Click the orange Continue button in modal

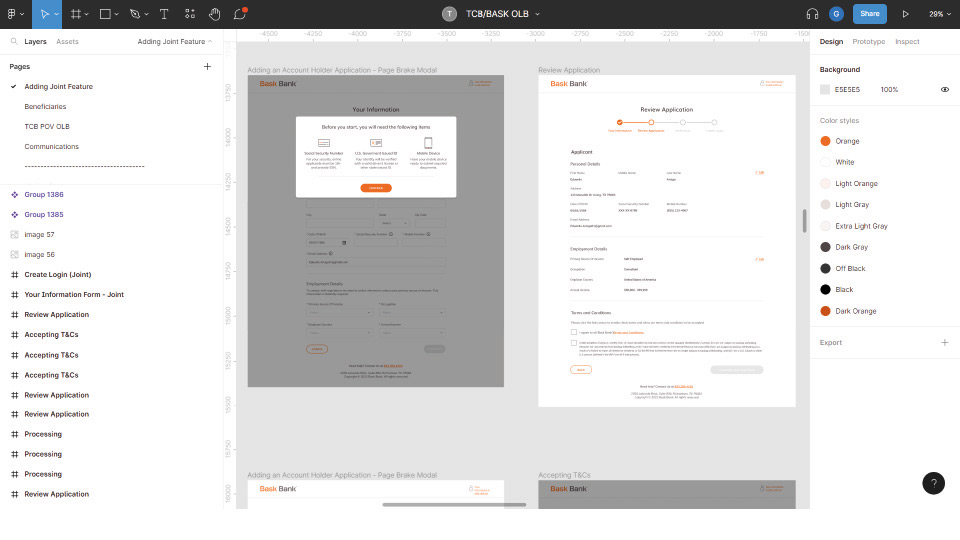click(x=376, y=188)
